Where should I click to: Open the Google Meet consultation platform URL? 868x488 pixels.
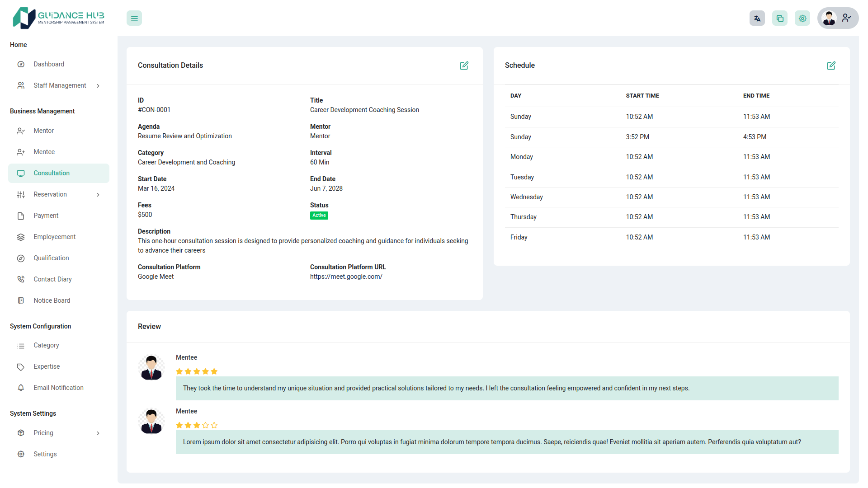[346, 277]
